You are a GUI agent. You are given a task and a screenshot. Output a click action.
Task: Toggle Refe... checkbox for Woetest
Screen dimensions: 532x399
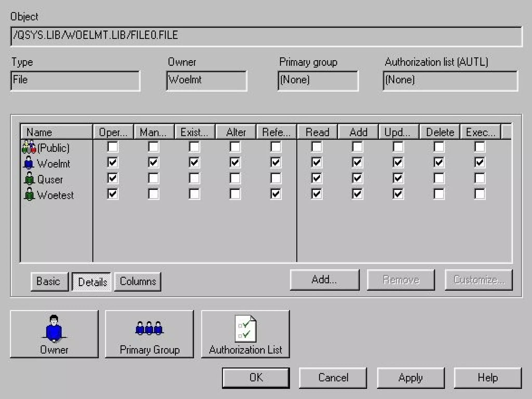pyautogui.click(x=275, y=194)
